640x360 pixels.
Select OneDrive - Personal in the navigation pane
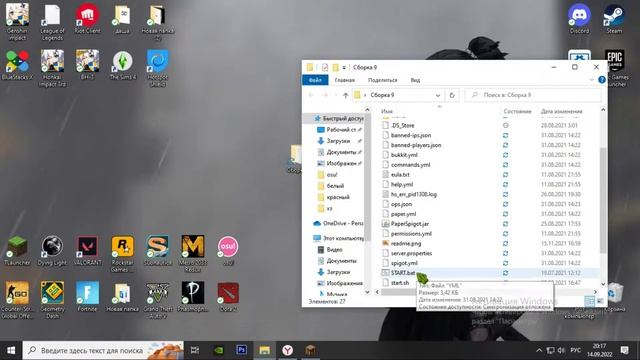point(338,223)
